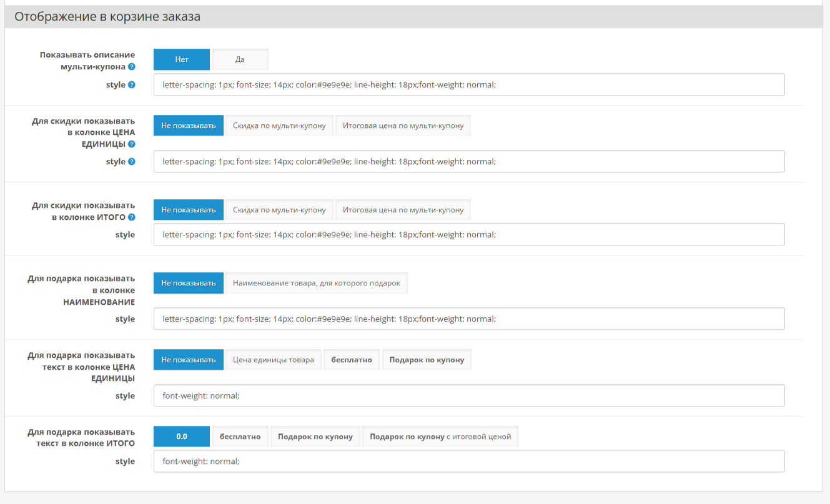Click style field under gift НАИМЕНОВАНИЕ setting
This screenshot has height=504, width=830.
coord(468,319)
